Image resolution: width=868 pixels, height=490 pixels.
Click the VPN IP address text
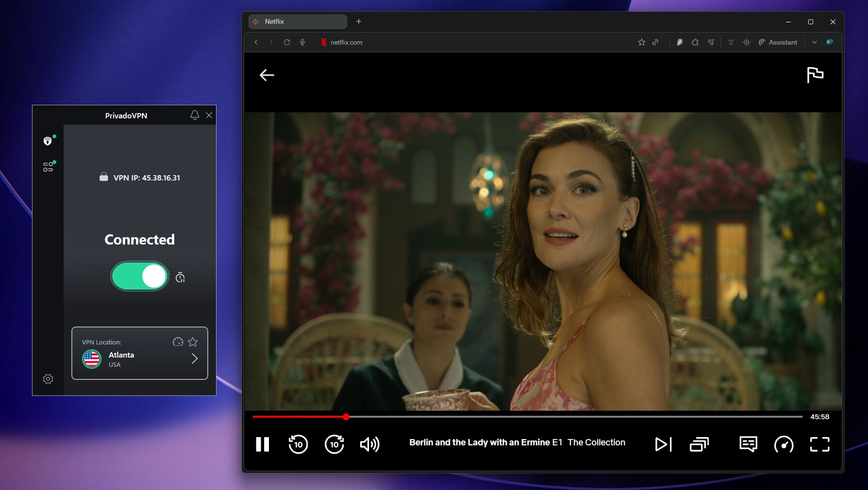tap(147, 178)
